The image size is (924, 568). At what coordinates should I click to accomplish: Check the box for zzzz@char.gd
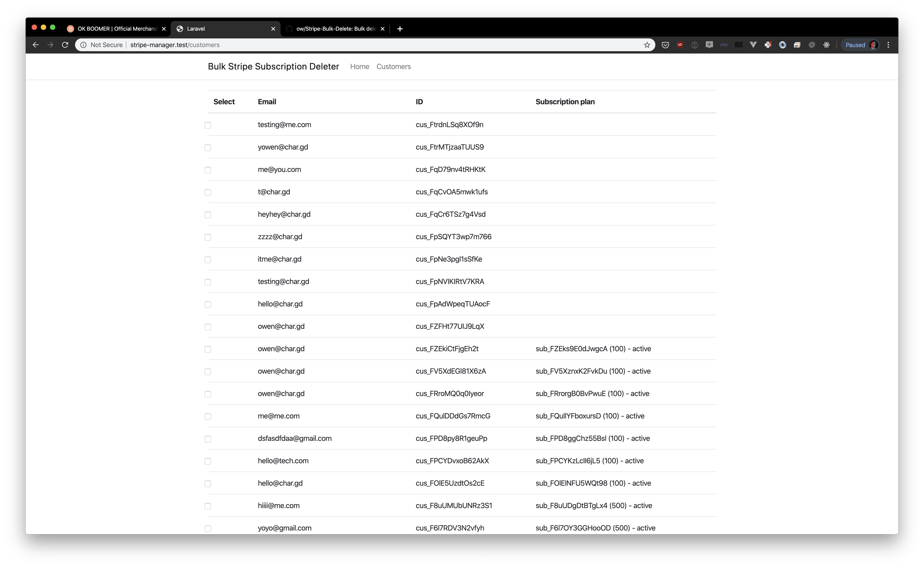click(208, 237)
